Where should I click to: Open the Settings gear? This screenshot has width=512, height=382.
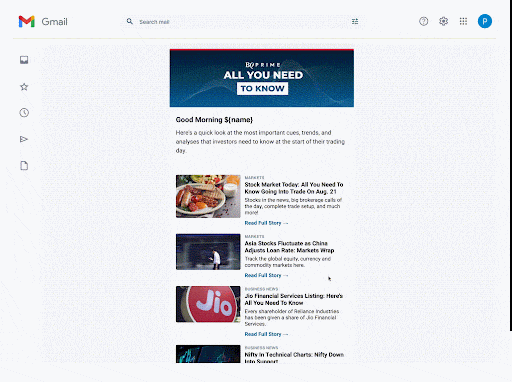(443, 21)
